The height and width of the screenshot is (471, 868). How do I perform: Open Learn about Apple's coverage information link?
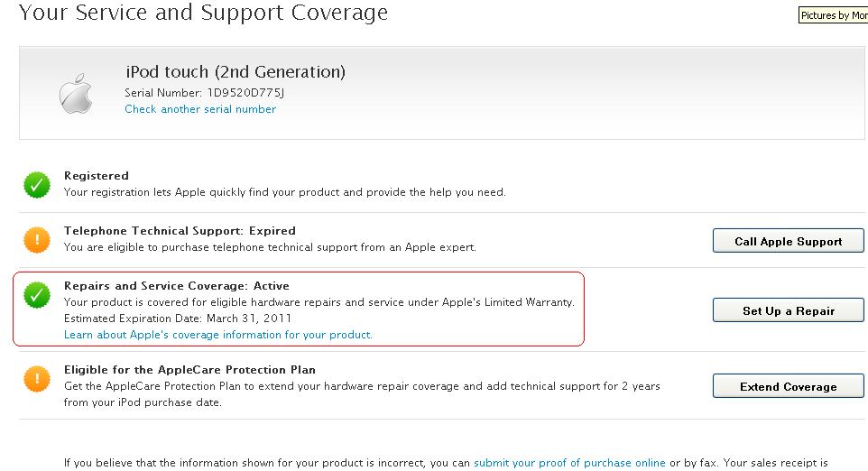coord(217,335)
